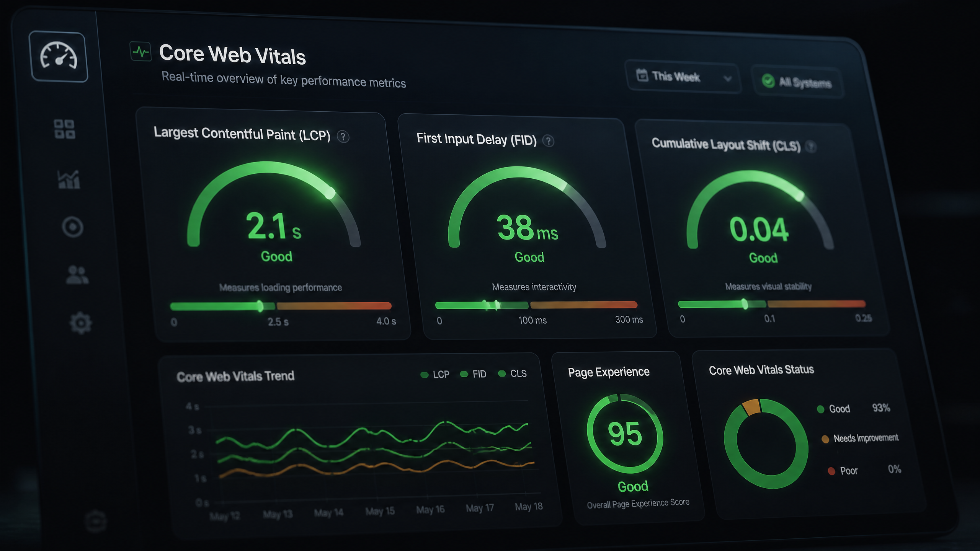Click the 38 ms FID value

point(528,228)
